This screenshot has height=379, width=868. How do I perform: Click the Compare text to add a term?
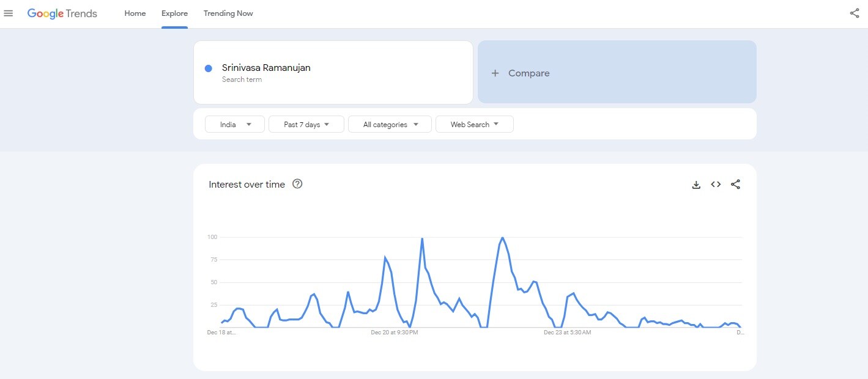529,73
